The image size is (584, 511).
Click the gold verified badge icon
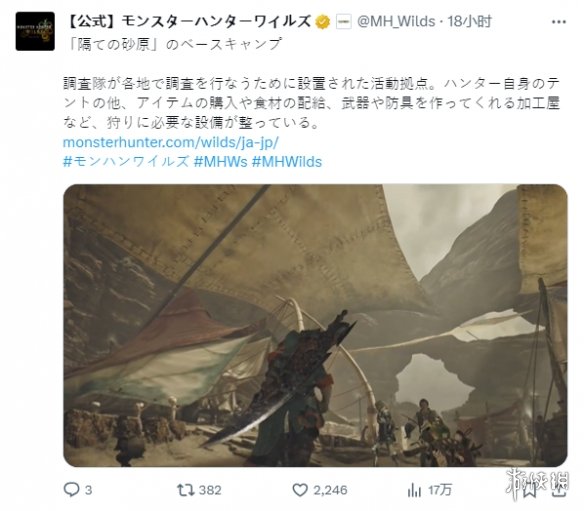coord(323,22)
